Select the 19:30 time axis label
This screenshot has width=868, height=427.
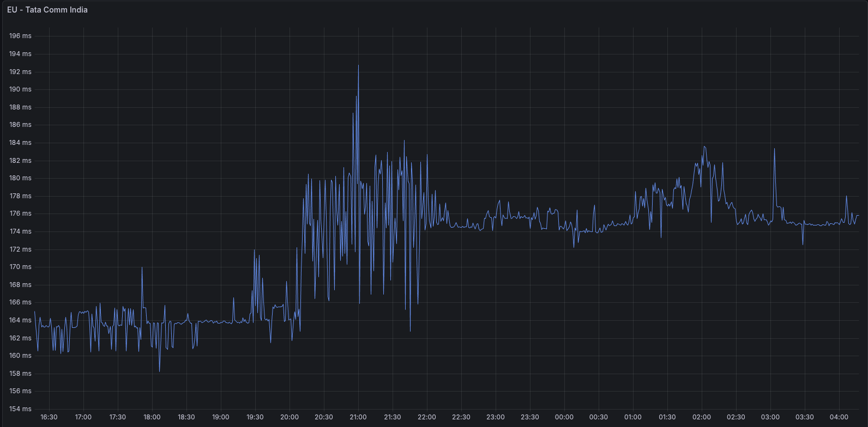click(255, 417)
